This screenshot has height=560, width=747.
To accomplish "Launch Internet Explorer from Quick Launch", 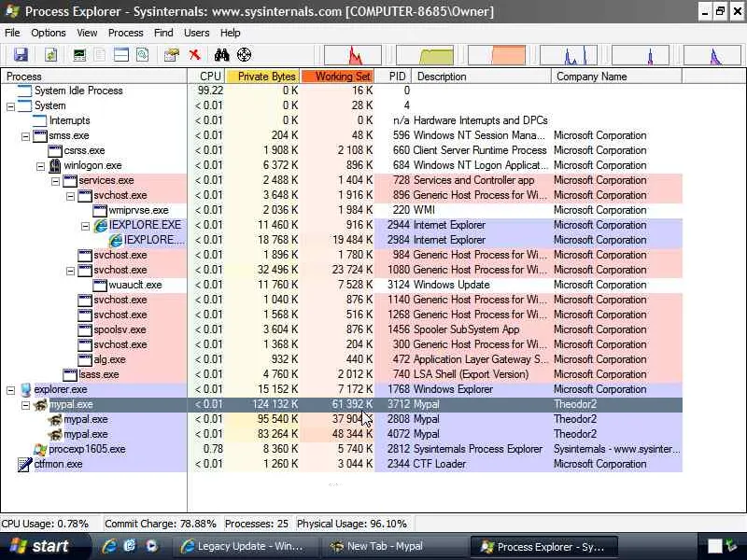I will tap(109, 546).
